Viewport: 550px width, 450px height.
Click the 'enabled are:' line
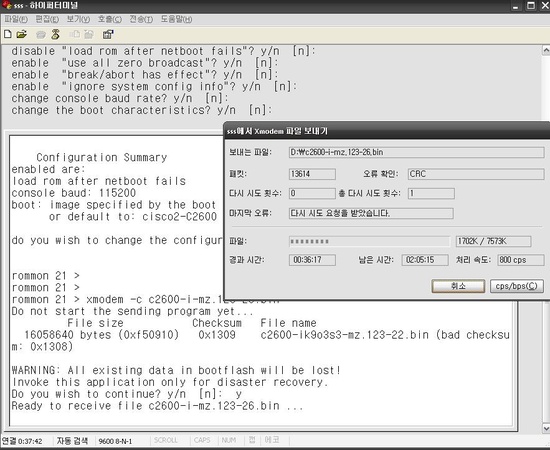tap(48, 169)
